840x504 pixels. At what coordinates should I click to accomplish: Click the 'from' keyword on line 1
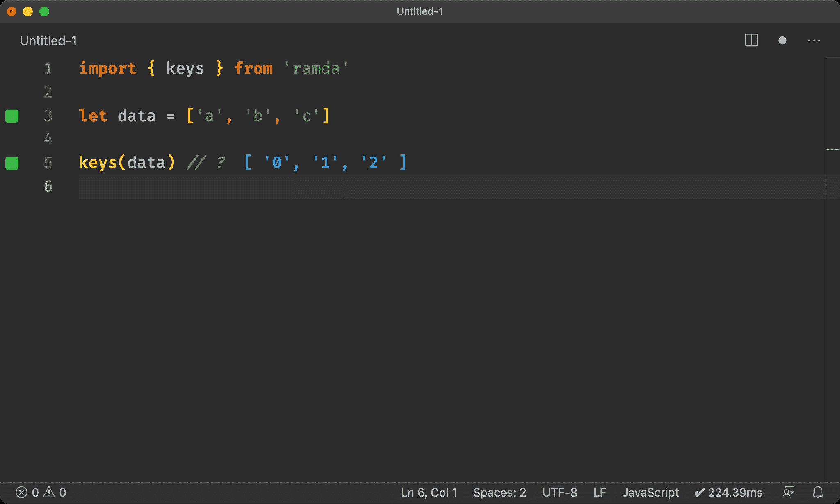pyautogui.click(x=253, y=68)
